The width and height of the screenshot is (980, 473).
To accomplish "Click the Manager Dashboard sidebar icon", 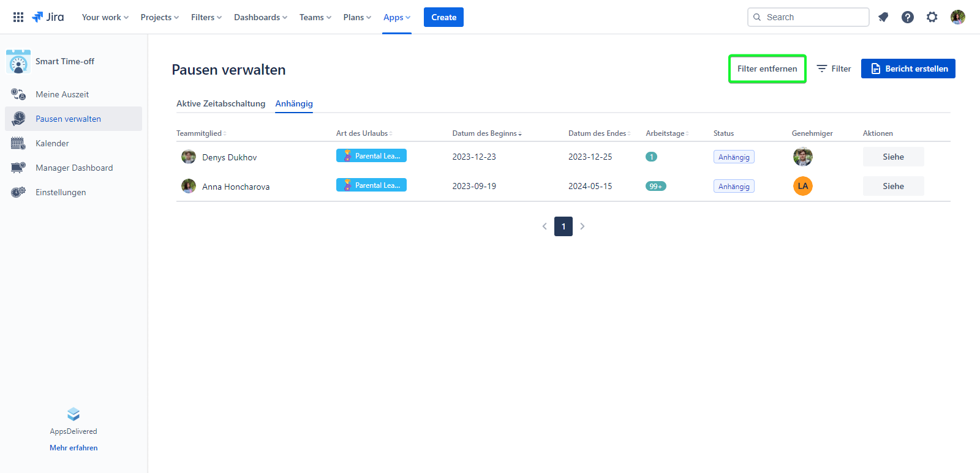I will click(x=18, y=168).
